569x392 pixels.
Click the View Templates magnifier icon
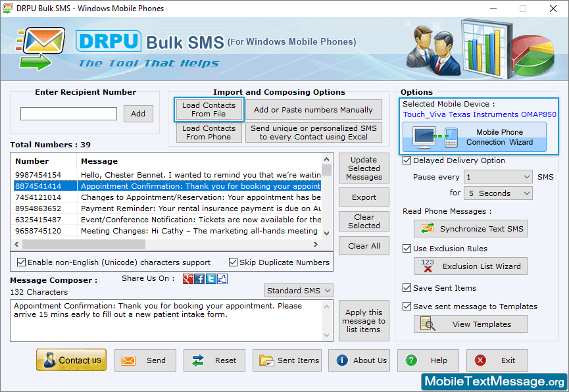(x=428, y=324)
